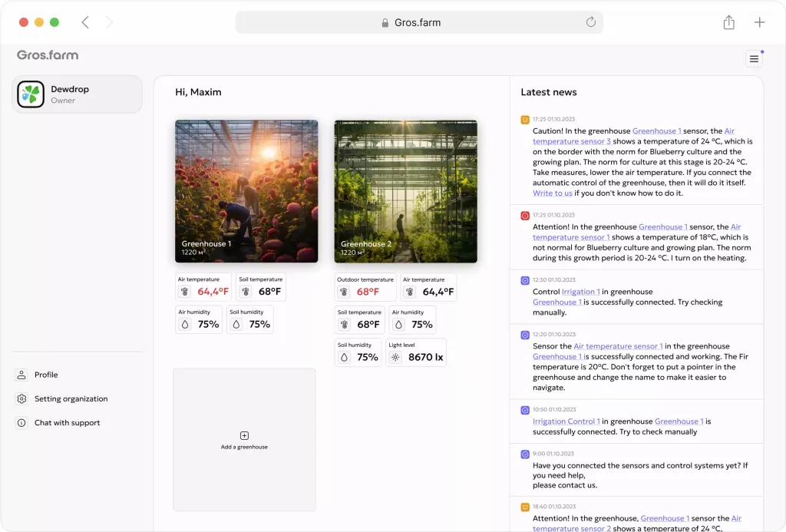Open Greenhouse 1 link in Caution news
Image resolution: width=786 pixels, height=532 pixels.
click(656, 131)
